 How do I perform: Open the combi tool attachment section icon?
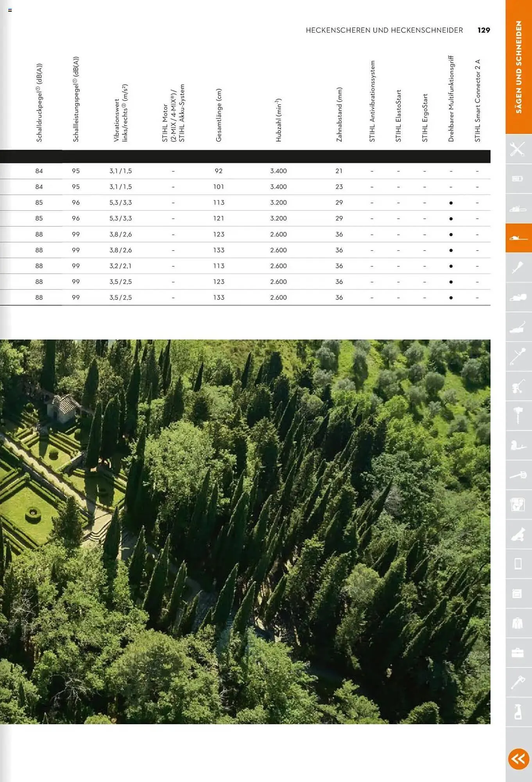518,267
